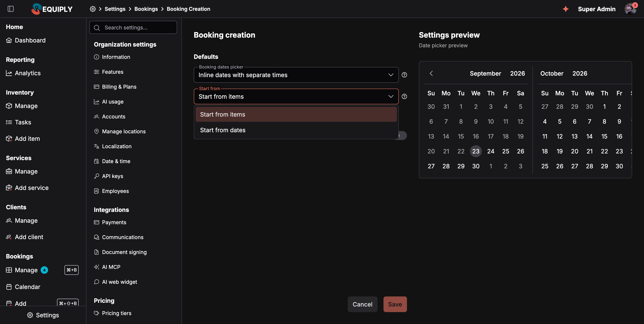The height and width of the screenshot is (324, 644).
Task: Open AI web widget settings
Action: tap(116, 282)
